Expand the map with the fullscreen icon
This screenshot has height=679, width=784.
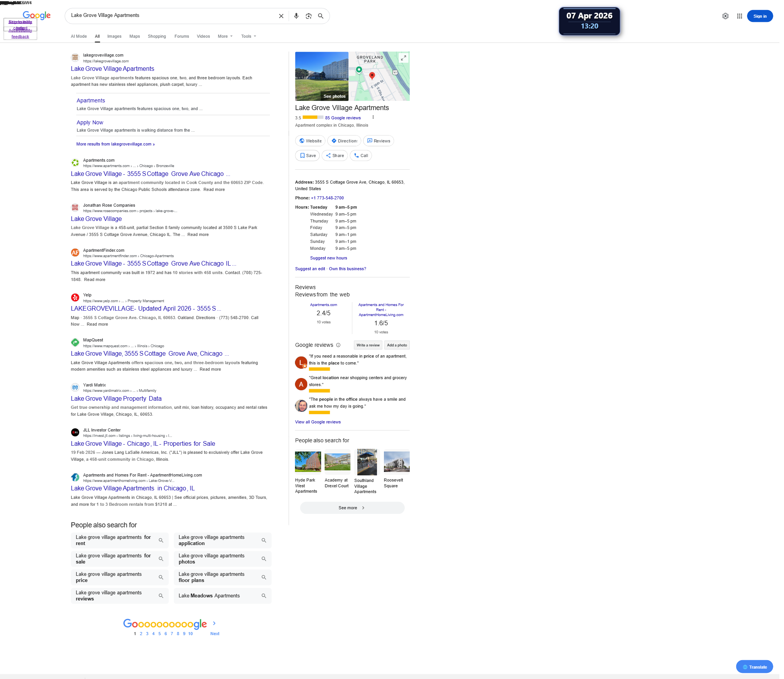tap(403, 58)
